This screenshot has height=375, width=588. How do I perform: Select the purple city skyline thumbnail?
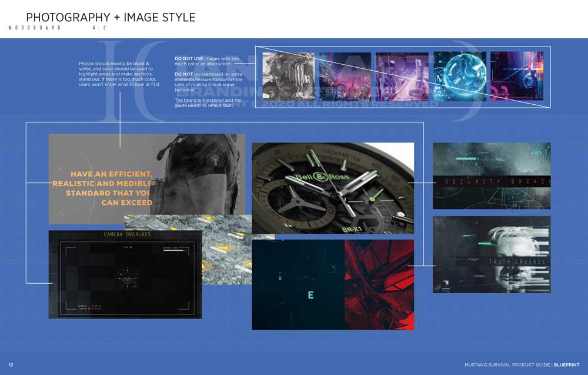click(x=345, y=76)
